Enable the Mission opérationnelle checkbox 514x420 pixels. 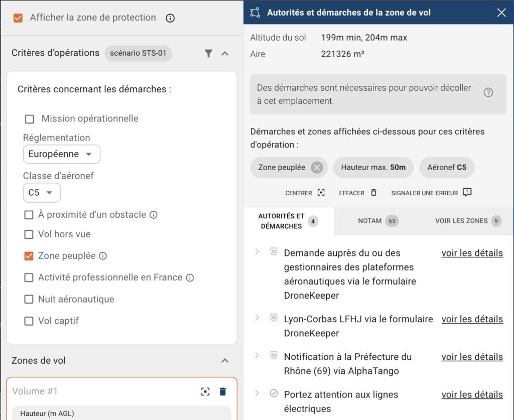[x=29, y=119]
